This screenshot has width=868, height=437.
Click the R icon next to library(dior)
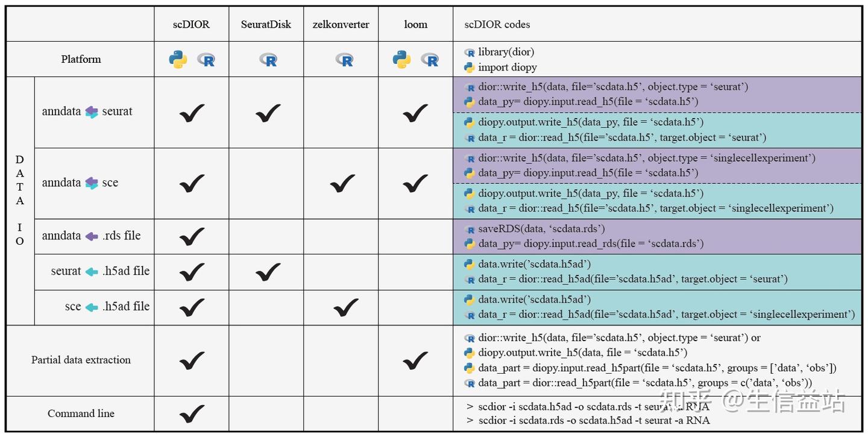tap(470, 52)
